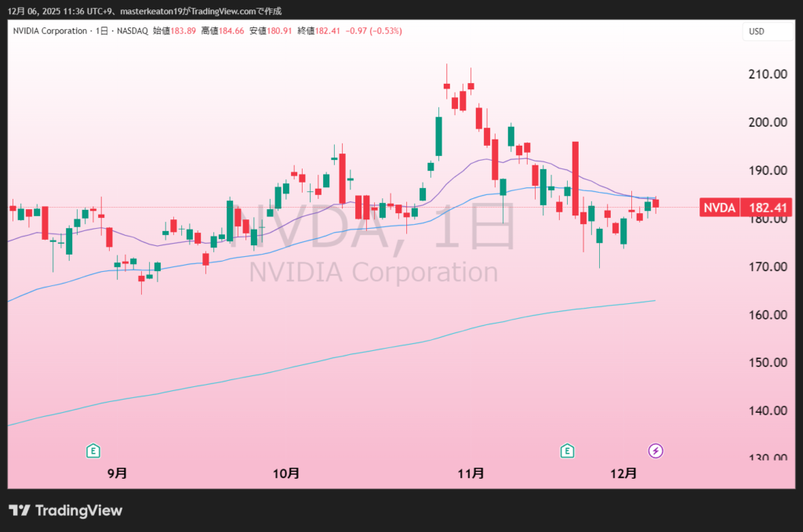The image size is (803, 532).
Task: Click the 160.00 price axis label
Action: pyautogui.click(x=768, y=315)
